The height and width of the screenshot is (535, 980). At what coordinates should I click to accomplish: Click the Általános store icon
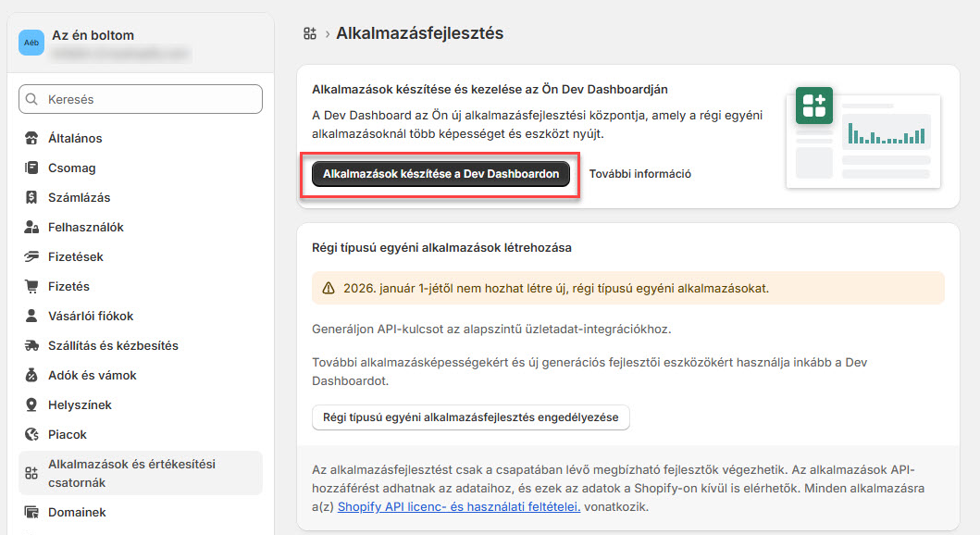tap(31, 139)
